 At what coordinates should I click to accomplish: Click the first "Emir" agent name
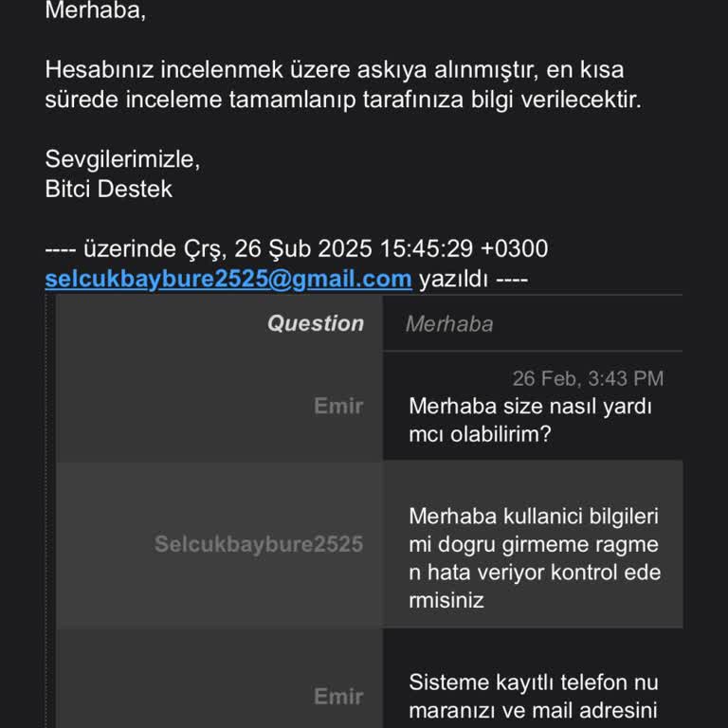tap(338, 406)
